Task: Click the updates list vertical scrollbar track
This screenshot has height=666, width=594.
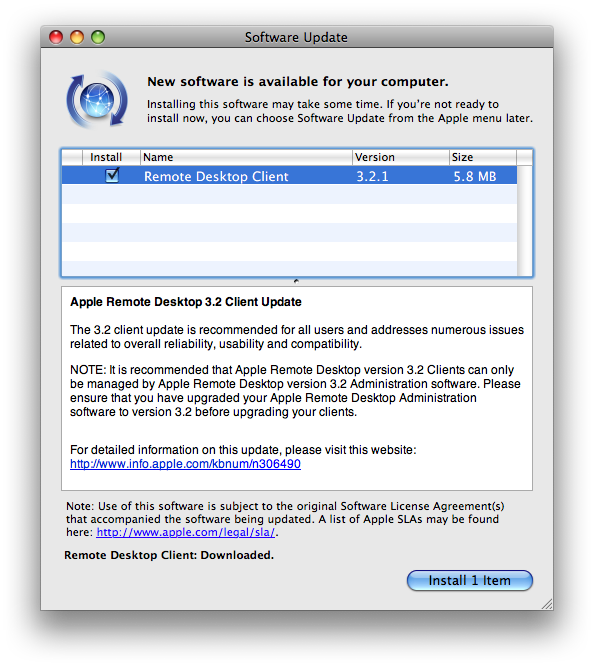Action: pyautogui.click(x=525, y=221)
